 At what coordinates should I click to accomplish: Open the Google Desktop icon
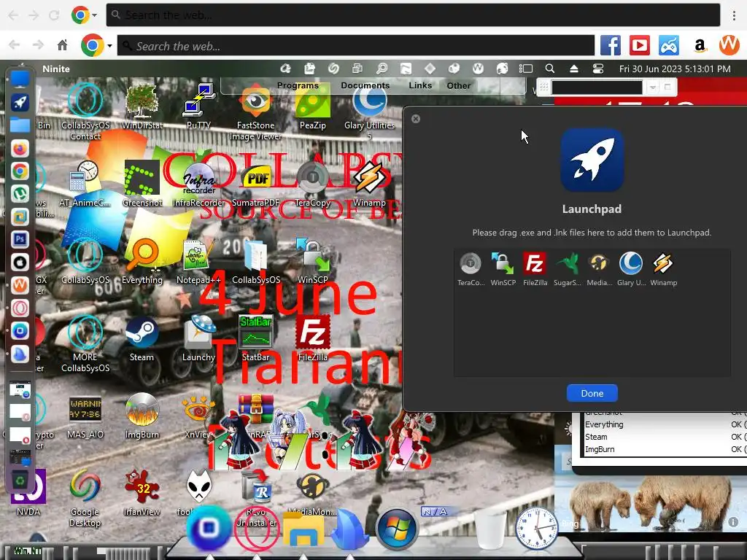[x=85, y=498]
